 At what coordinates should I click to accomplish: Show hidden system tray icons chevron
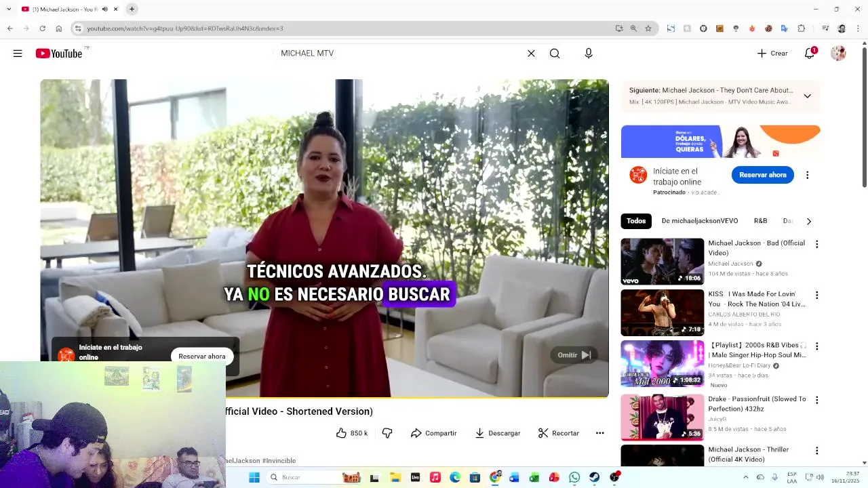pyautogui.click(x=746, y=477)
